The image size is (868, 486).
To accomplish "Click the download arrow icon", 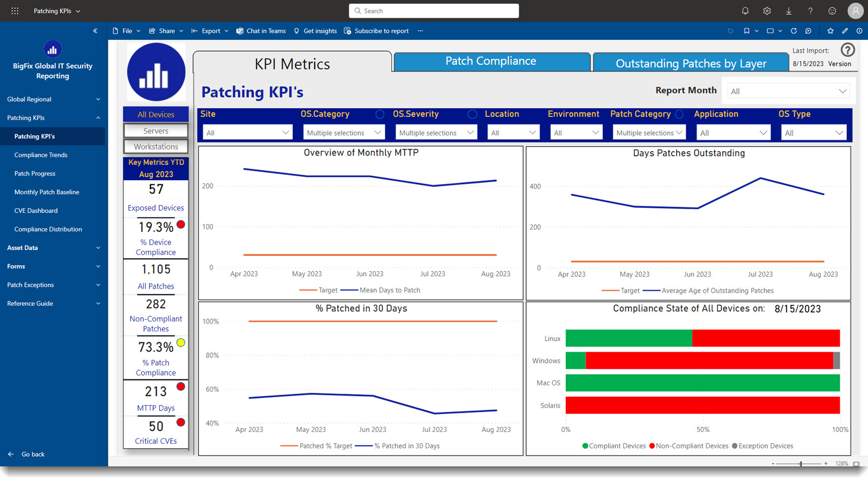I will (x=789, y=11).
